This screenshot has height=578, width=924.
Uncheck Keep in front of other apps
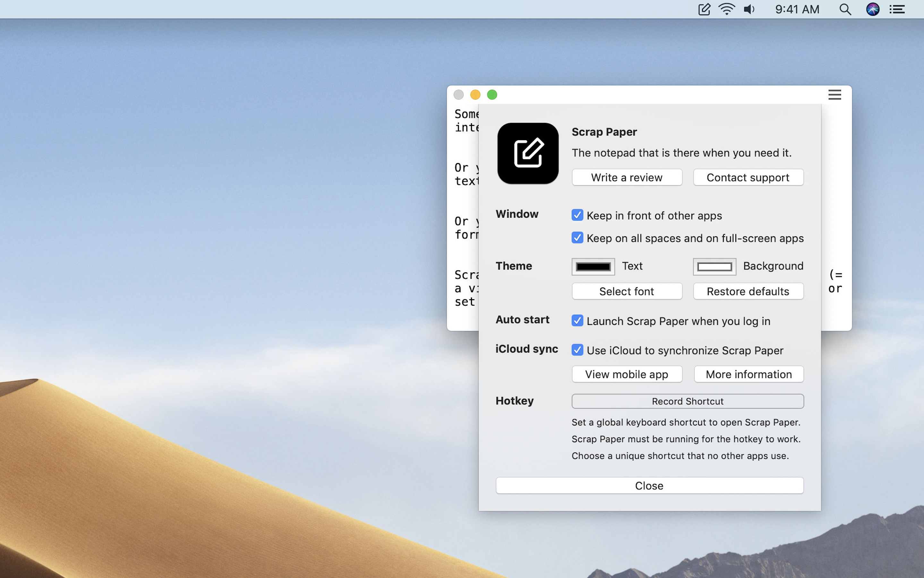coord(577,215)
